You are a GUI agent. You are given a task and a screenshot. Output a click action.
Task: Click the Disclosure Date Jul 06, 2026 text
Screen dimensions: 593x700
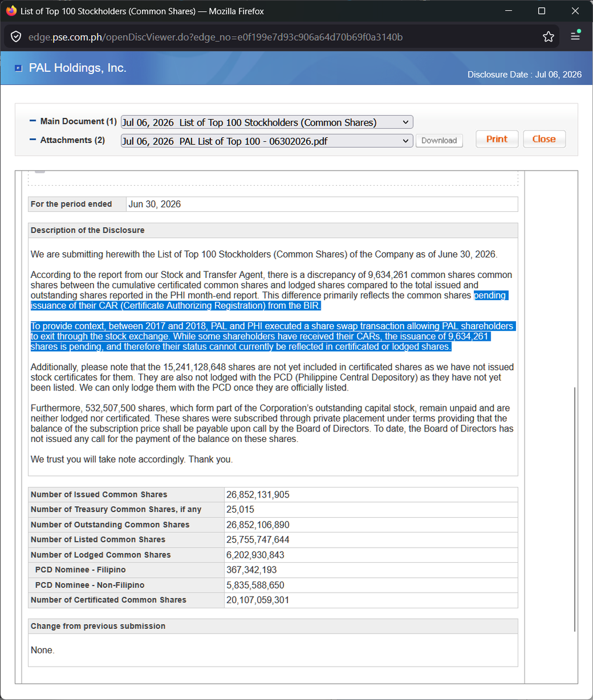point(524,75)
